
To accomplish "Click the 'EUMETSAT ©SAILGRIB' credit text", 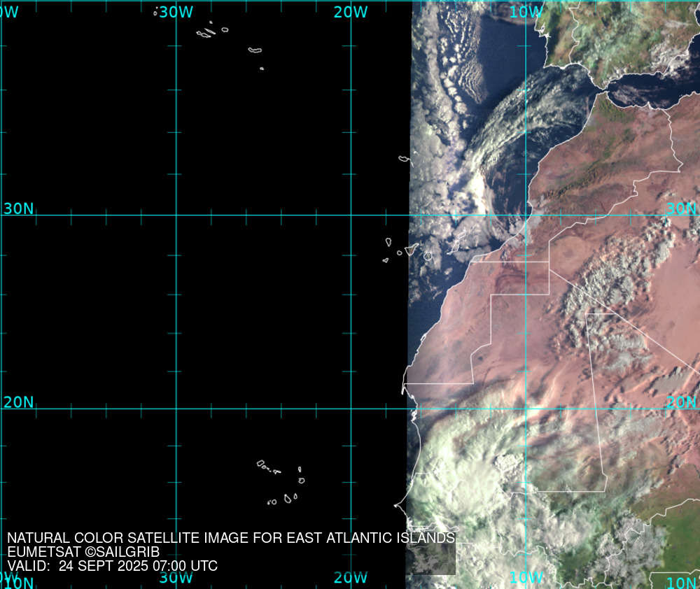I will 83,552.
